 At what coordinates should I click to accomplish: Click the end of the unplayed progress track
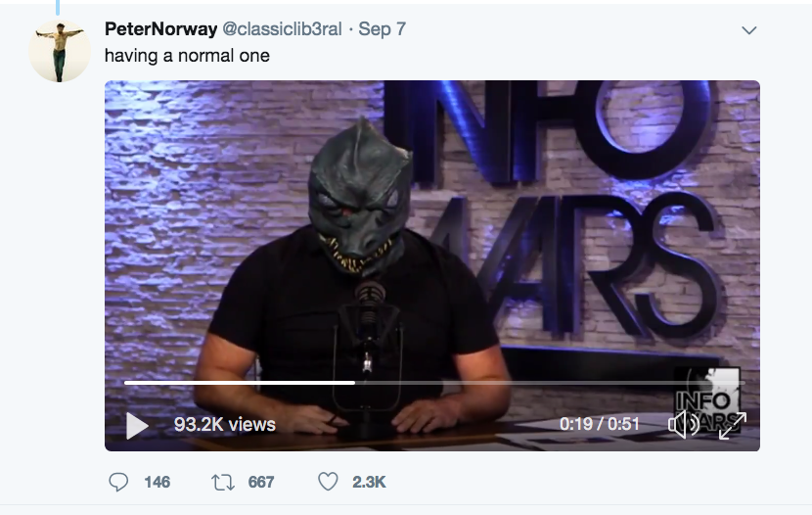tap(742, 383)
